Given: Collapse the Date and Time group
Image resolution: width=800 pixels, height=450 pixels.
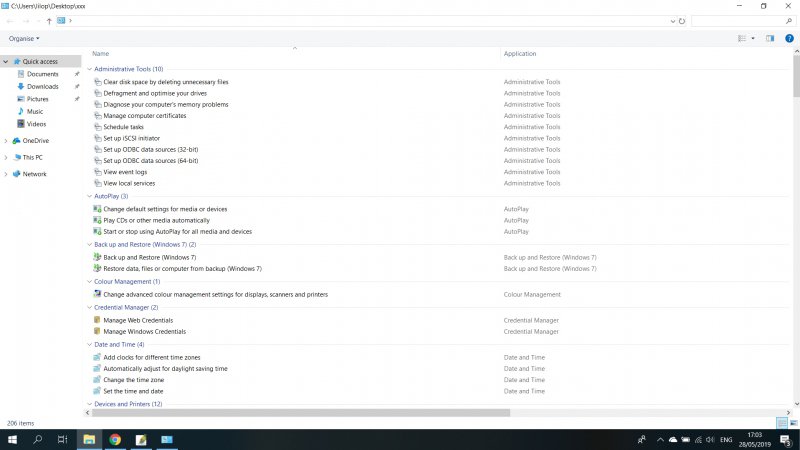Looking at the screenshot, I should [89, 344].
